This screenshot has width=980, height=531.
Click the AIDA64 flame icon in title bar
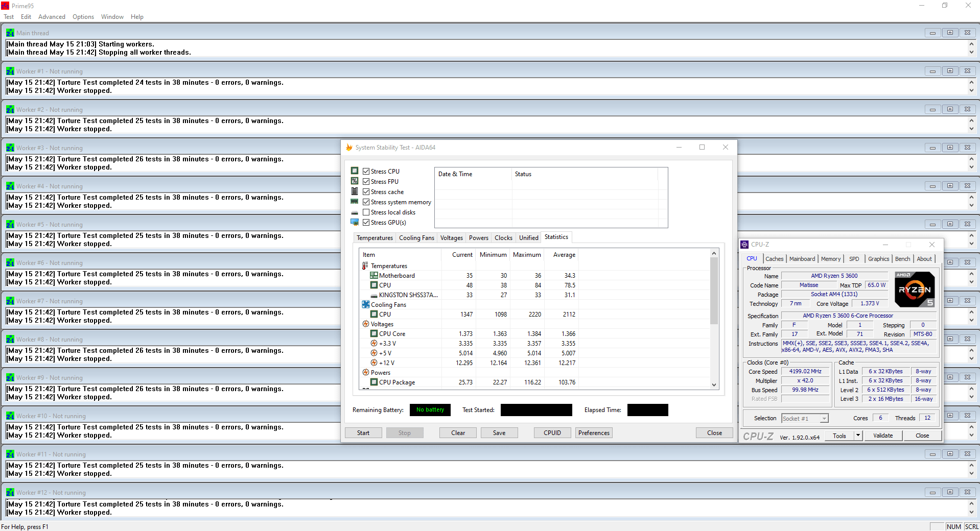[x=349, y=148]
